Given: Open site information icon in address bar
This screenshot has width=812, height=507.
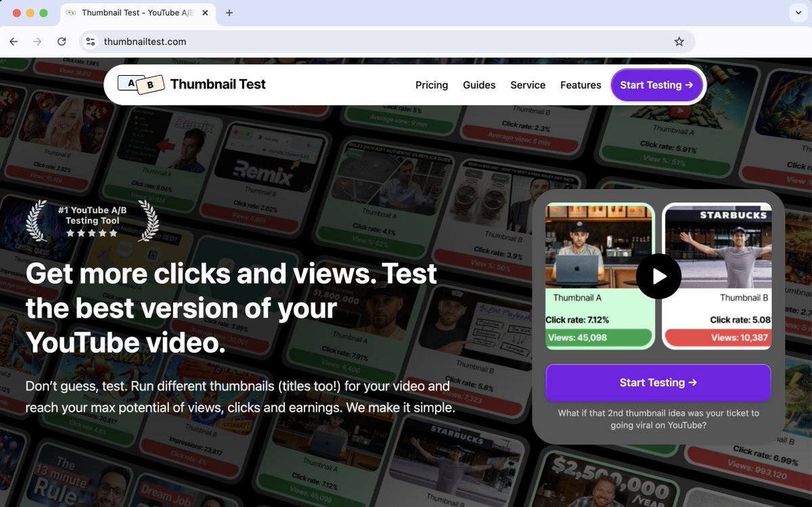Looking at the screenshot, I should [91, 41].
